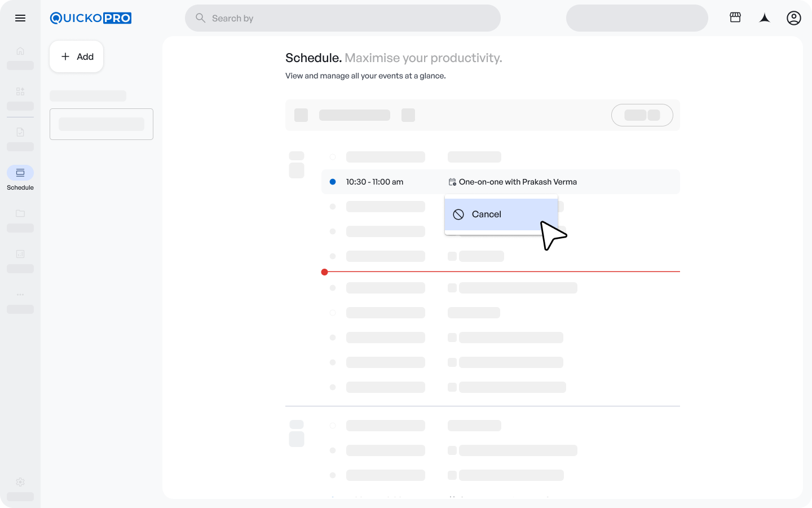Go to the Home icon in the sidebar

coord(20,51)
